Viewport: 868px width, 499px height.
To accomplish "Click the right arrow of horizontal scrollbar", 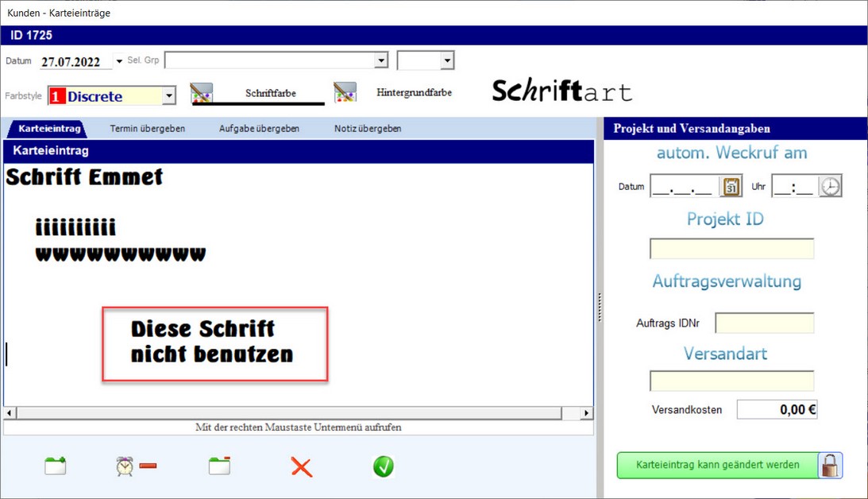I will (x=587, y=413).
